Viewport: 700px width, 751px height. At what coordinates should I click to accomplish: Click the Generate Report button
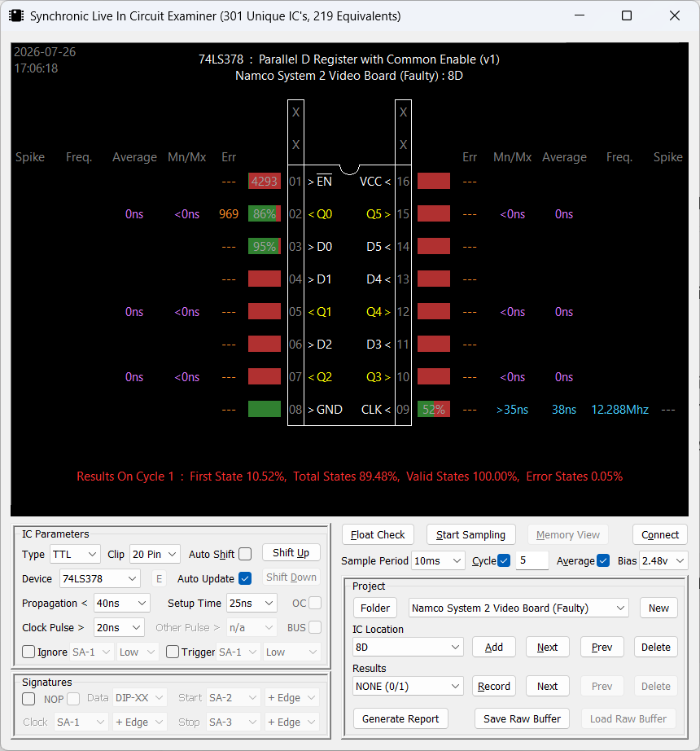pos(400,718)
